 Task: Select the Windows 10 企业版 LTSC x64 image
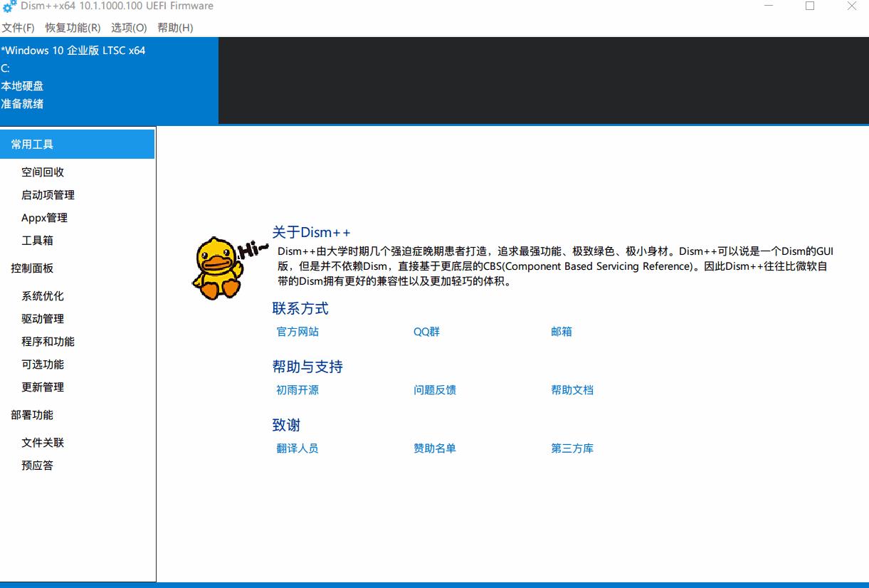point(73,51)
